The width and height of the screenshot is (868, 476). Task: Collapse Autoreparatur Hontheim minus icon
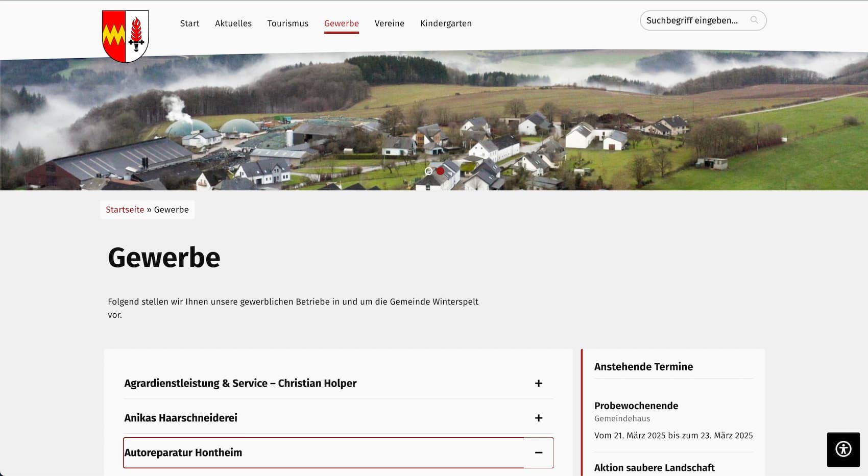(539, 453)
